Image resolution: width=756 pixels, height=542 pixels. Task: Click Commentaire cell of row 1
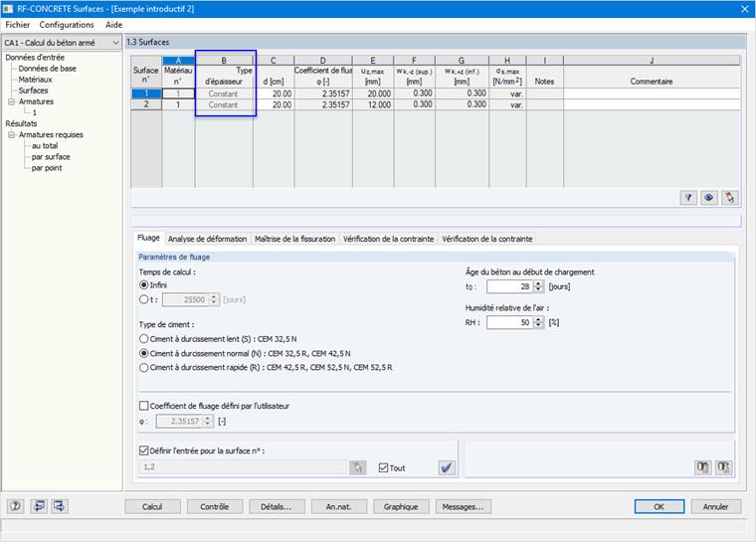(x=652, y=93)
